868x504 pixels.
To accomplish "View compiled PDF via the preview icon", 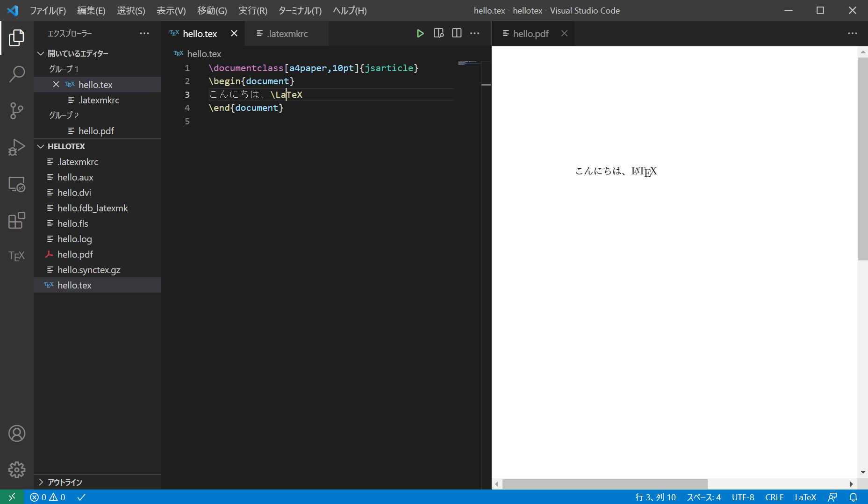I will click(438, 33).
